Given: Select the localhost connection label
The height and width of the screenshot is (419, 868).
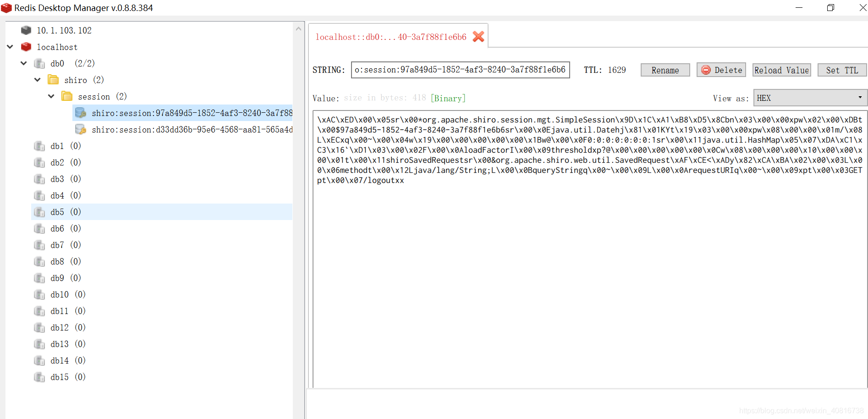Looking at the screenshot, I should pyautogui.click(x=57, y=47).
